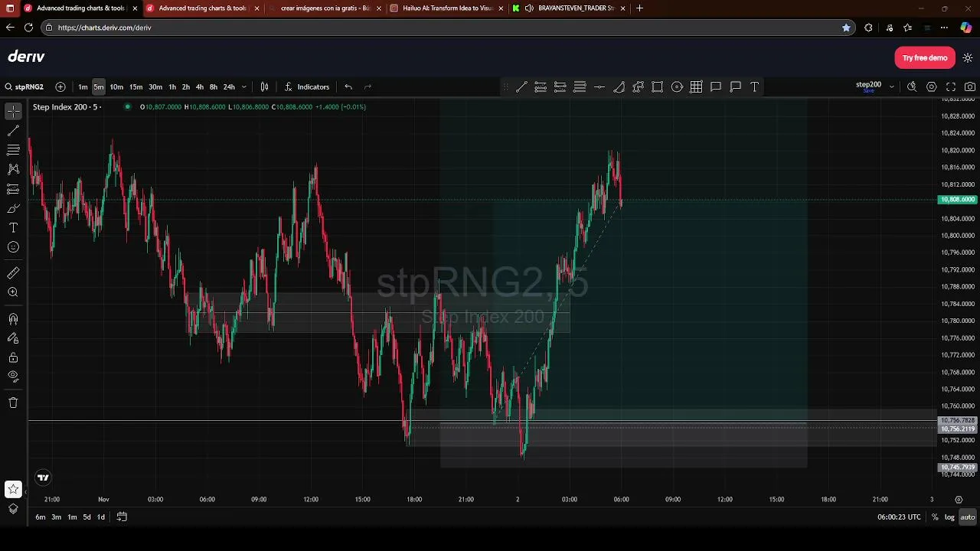The image size is (980, 551).
Task: Click the Try free demo button
Action: coord(925,57)
